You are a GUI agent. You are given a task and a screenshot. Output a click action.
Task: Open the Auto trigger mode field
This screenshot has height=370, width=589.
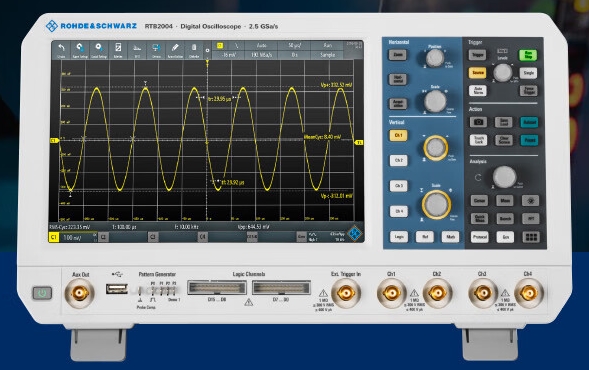pos(261,45)
